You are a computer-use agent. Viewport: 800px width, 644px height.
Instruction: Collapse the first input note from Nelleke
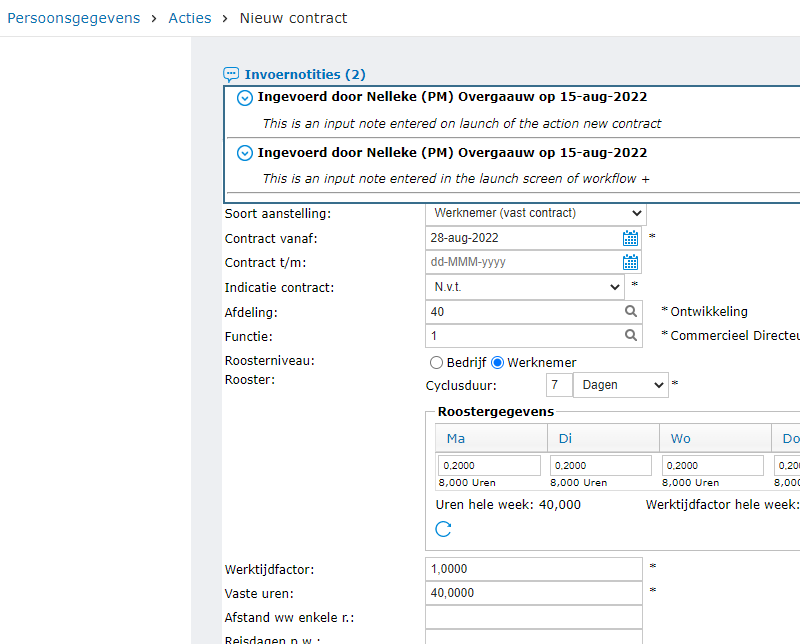pos(244,97)
